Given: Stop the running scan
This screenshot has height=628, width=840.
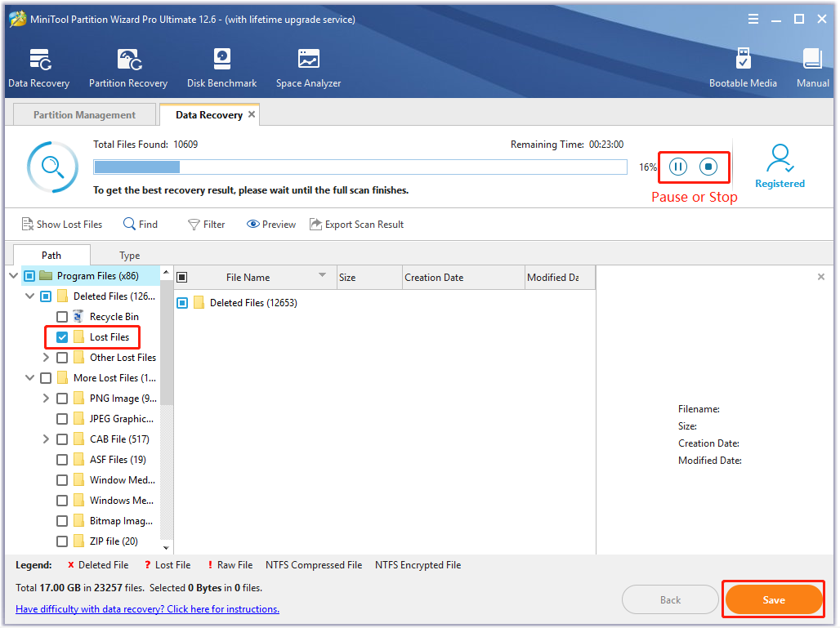Looking at the screenshot, I should [x=708, y=167].
